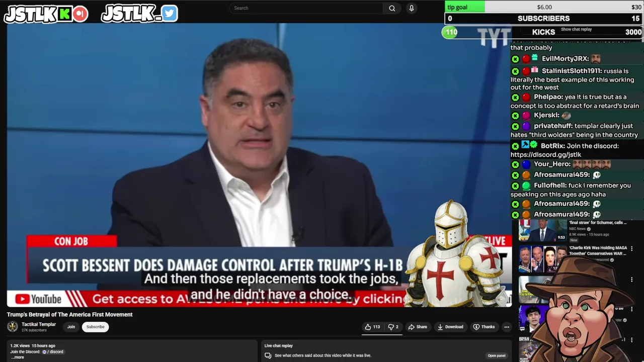Open Tactikal Templar channel name link
644x362 pixels.
pyautogui.click(x=39, y=324)
